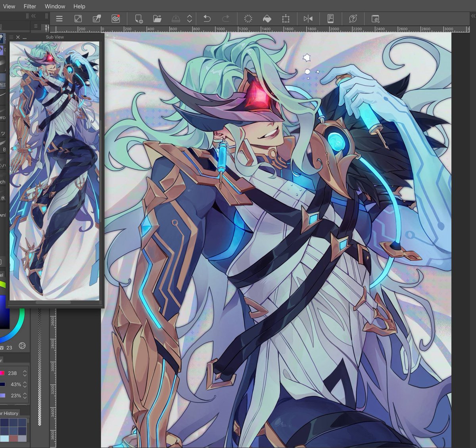Create a new canvas with the New icon
Image resolution: width=476 pixels, height=448 pixels.
(x=138, y=19)
